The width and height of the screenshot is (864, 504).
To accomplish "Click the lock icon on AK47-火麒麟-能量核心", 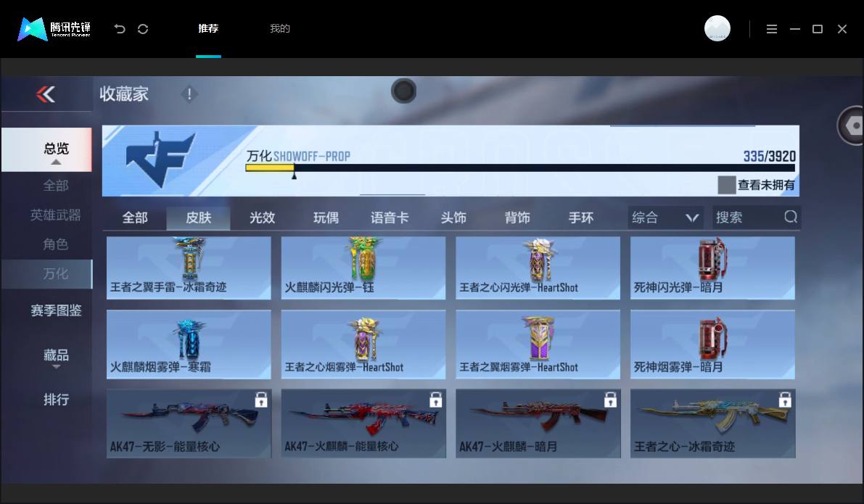I will click(x=435, y=400).
